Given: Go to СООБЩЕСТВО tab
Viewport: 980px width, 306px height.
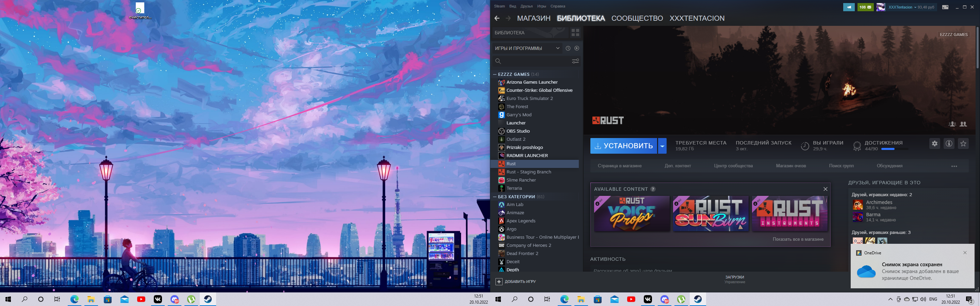Looking at the screenshot, I should click(637, 18).
